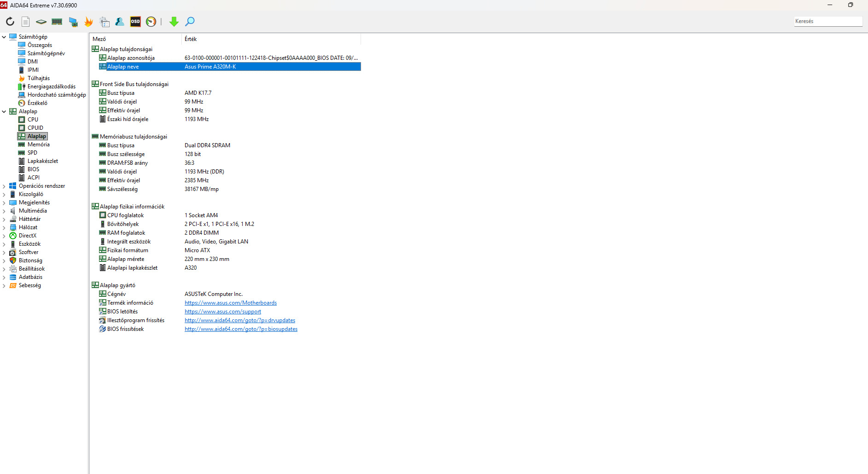Screen dimensions: 868x474
Task: Click the AIDA64 app icon in title bar
Action: tap(4, 5)
